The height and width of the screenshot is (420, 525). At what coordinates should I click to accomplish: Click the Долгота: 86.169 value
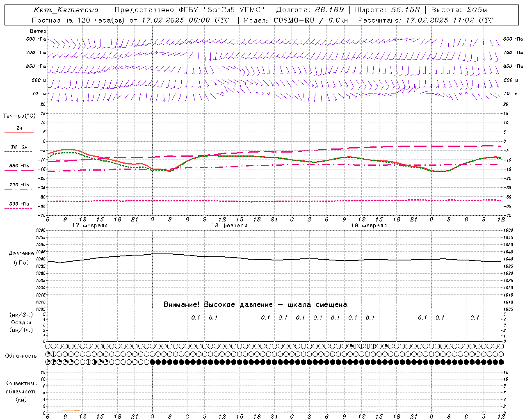pyautogui.click(x=310, y=10)
